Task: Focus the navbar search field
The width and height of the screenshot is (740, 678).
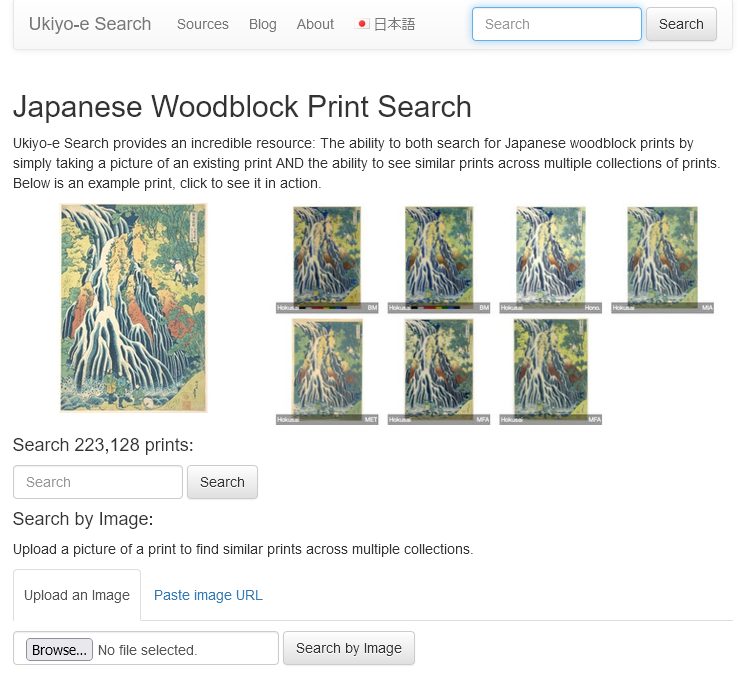Action: click(556, 24)
